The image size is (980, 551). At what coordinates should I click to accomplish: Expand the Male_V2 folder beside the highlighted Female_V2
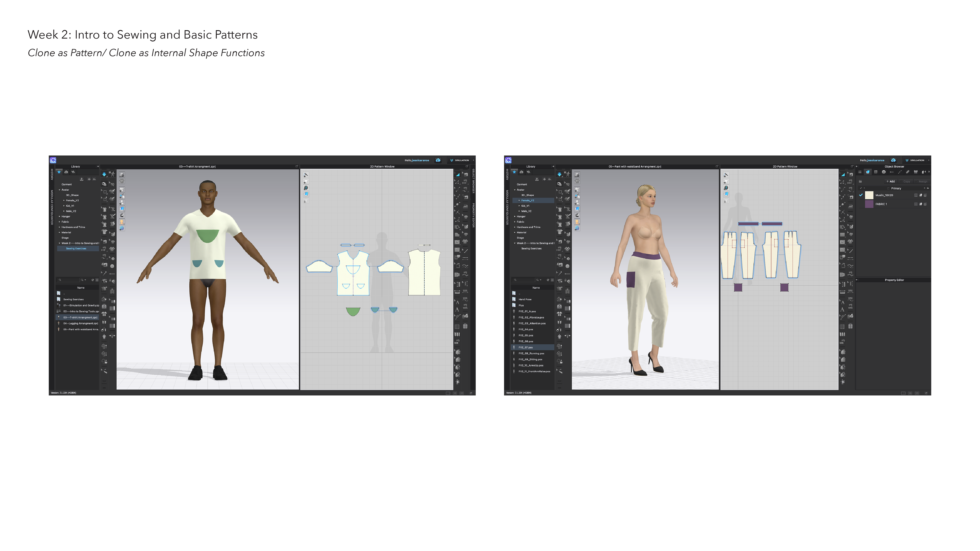(x=519, y=211)
